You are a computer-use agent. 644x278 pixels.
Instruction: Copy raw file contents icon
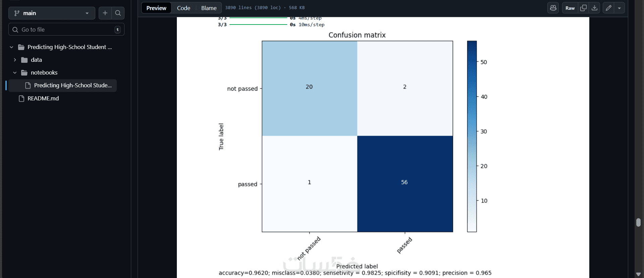[x=584, y=8]
